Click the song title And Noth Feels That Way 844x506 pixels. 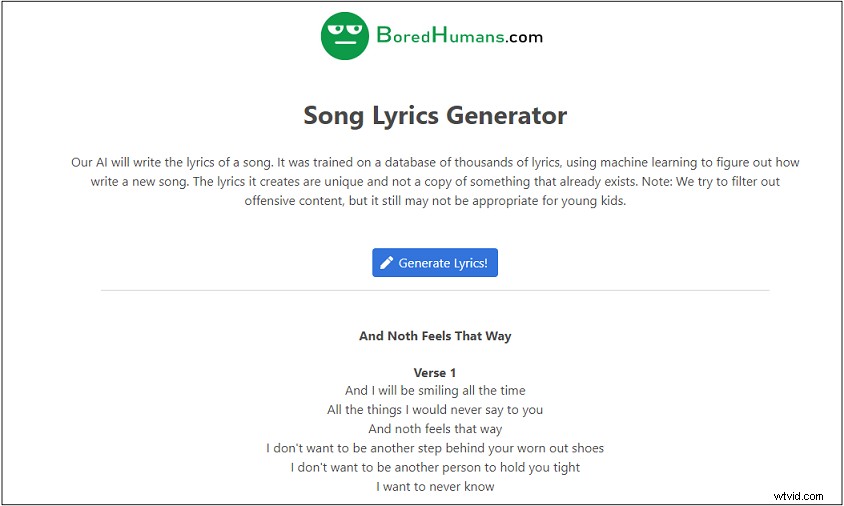(x=435, y=336)
